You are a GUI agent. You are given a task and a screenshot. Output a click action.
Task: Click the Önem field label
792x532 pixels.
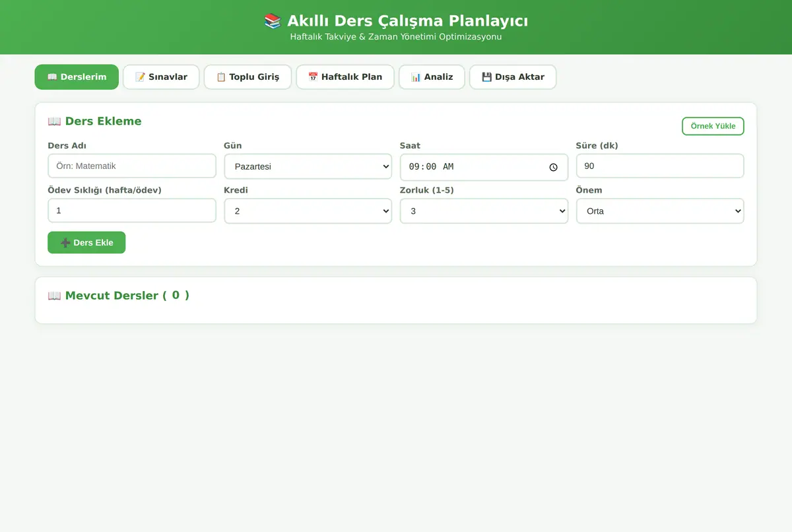[589, 190]
